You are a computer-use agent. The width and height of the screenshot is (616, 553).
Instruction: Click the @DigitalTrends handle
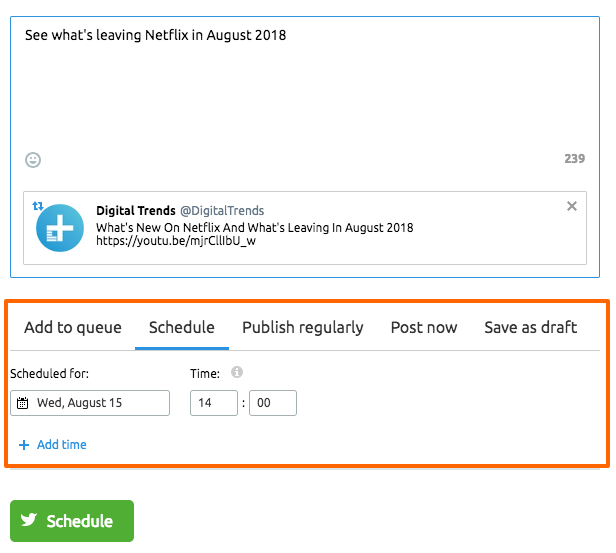pyautogui.click(x=222, y=211)
